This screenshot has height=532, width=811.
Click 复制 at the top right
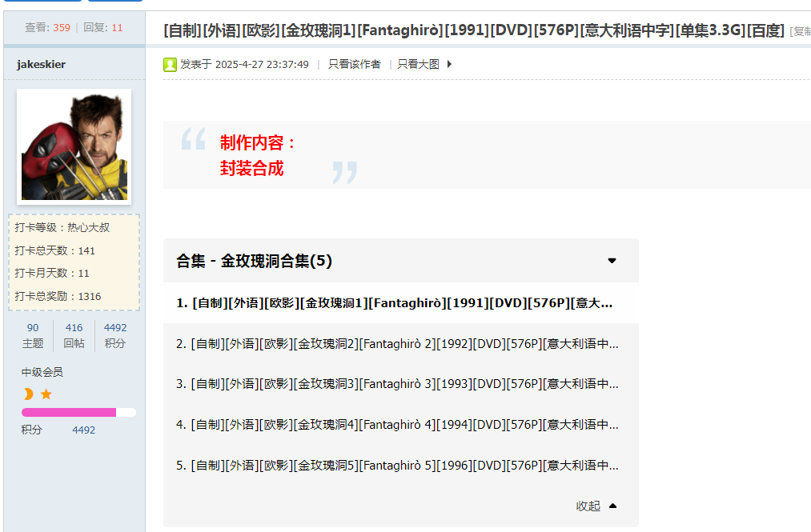[x=804, y=32]
